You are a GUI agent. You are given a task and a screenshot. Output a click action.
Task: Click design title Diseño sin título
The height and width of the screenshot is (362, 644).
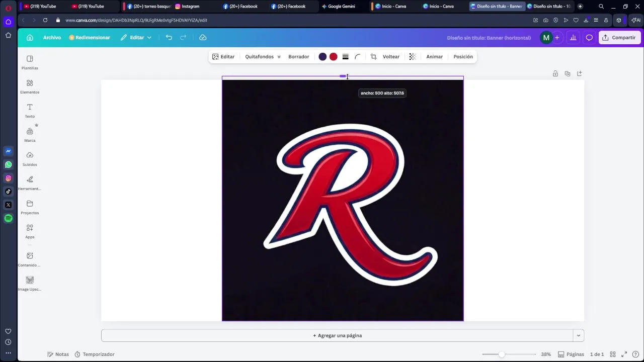click(489, 38)
